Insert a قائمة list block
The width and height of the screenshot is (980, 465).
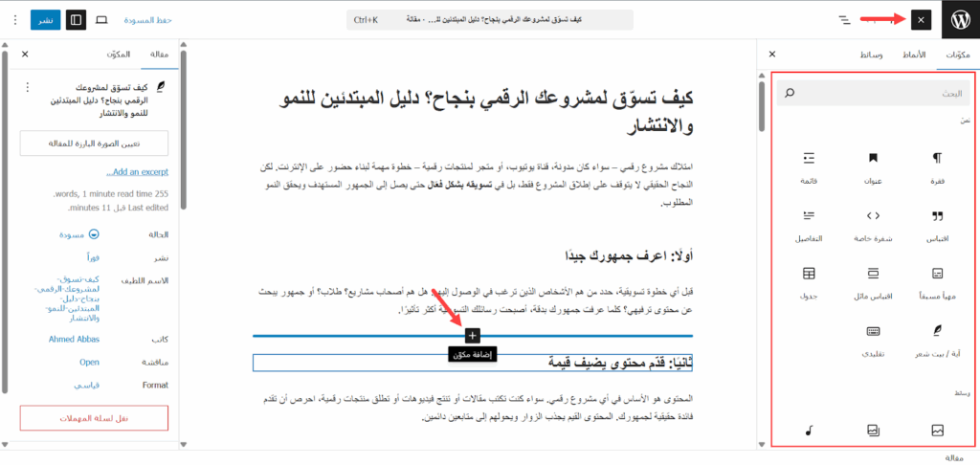point(809,166)
